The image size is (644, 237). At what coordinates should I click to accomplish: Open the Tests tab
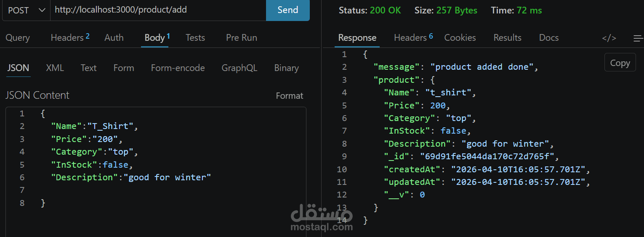click(x=195, y=38)
